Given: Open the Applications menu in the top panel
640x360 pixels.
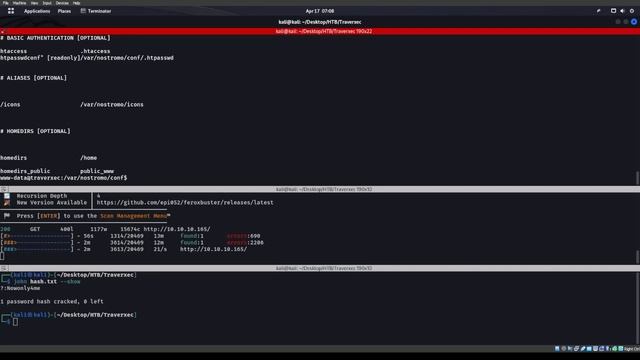Looking at the screenshot, I should (37, 11).
